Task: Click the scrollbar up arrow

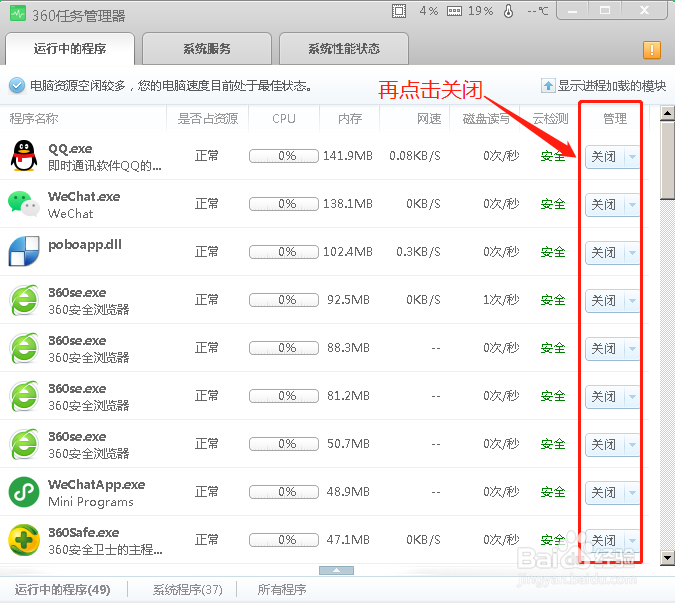Action: tap(667, 113)
